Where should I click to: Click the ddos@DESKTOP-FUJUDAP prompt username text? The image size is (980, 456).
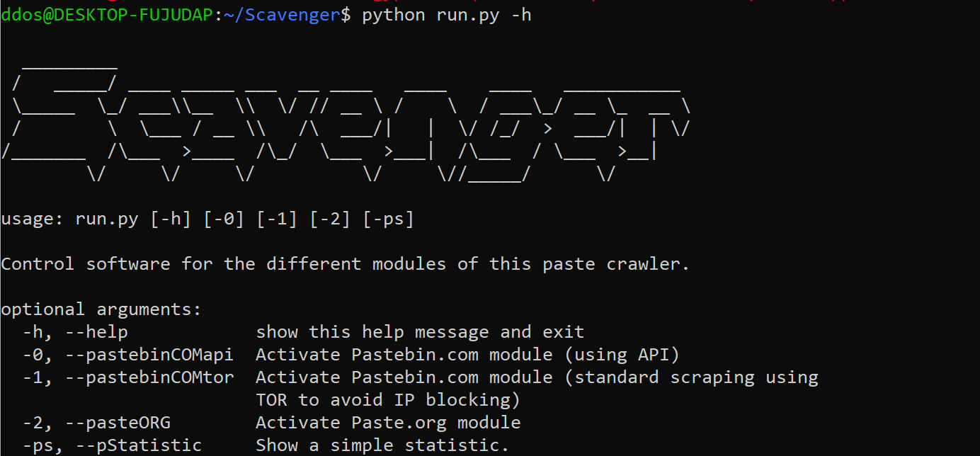tap(106, 15)
